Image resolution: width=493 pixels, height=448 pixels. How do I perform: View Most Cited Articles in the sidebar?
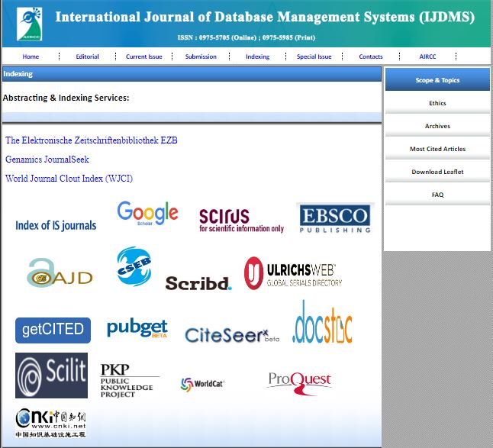click(437, 149)
